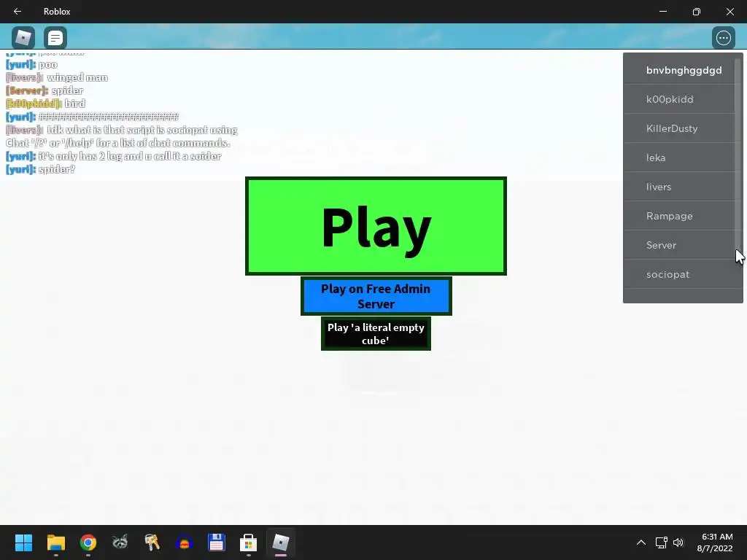Go back with the title bar arrow
The image size is (747, 560).
click(18, 12)
